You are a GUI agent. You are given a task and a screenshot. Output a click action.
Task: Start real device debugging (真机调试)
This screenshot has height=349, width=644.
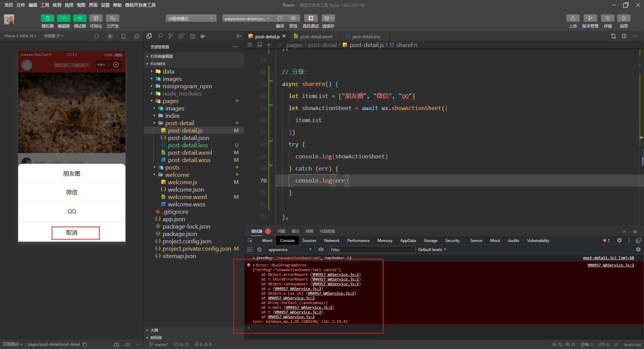pos(311,18)
